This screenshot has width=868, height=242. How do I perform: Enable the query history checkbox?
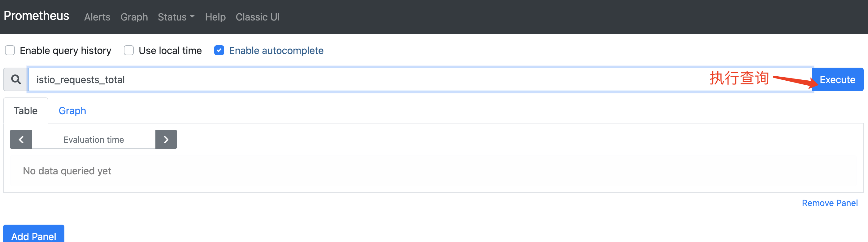coord(10,51)
